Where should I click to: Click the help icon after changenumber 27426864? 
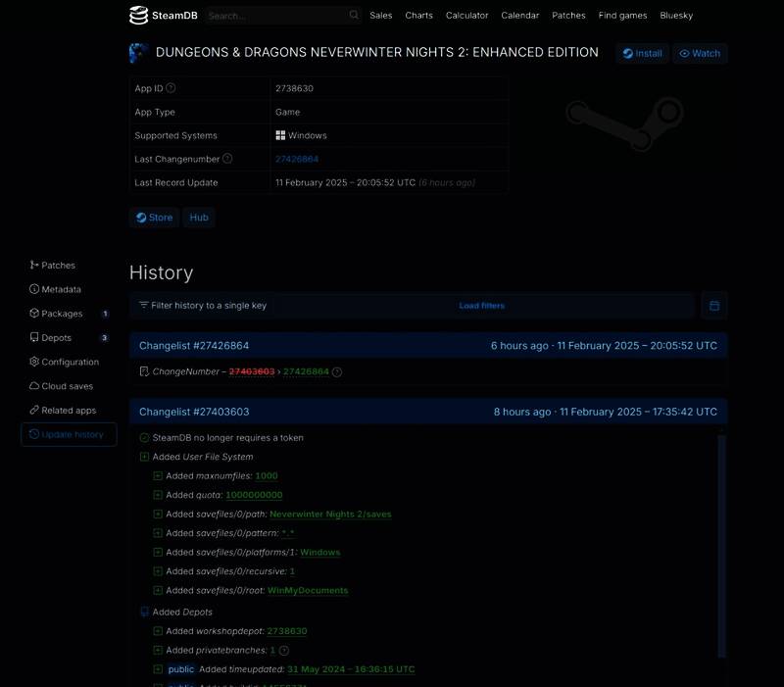337,372
